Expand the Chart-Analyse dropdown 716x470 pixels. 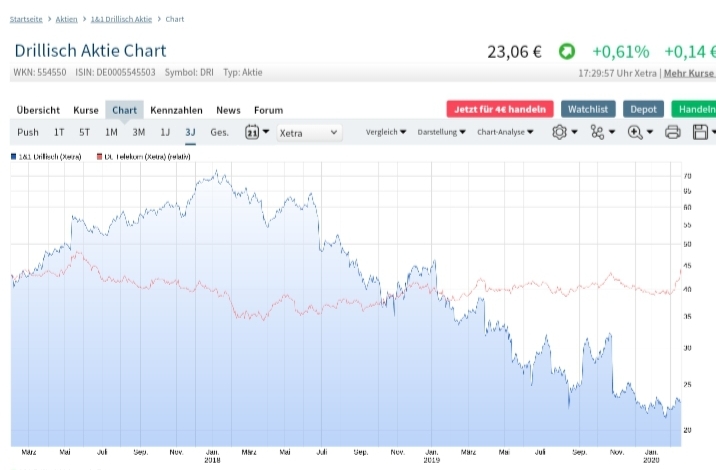pyautogui.click(x=505, y=132)
